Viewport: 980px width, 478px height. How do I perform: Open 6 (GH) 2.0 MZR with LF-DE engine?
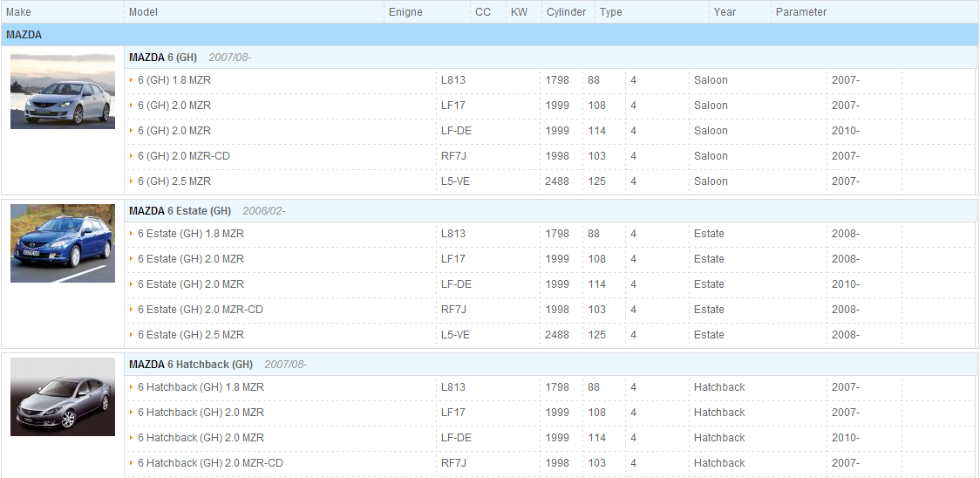[x=174, y=131]
